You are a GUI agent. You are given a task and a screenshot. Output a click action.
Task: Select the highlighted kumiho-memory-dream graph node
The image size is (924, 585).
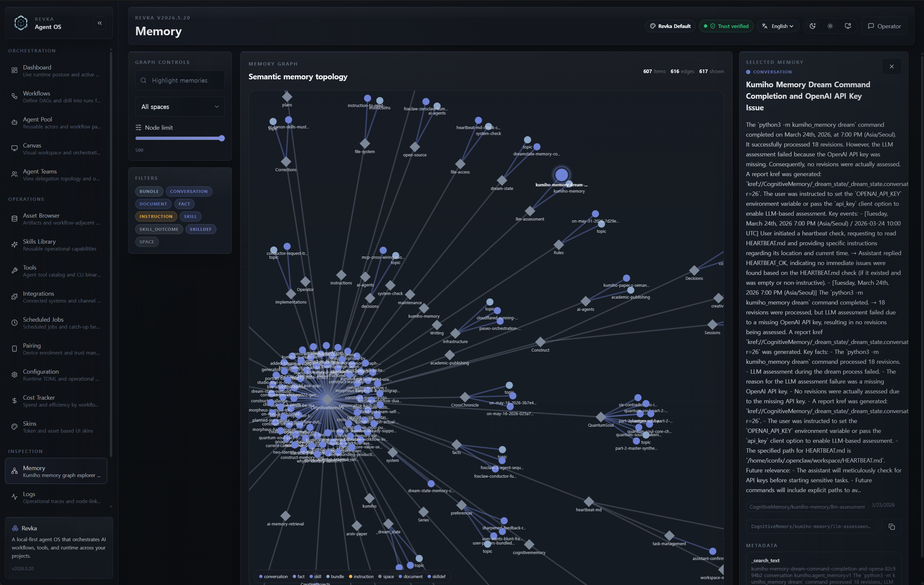coord(562,175)
